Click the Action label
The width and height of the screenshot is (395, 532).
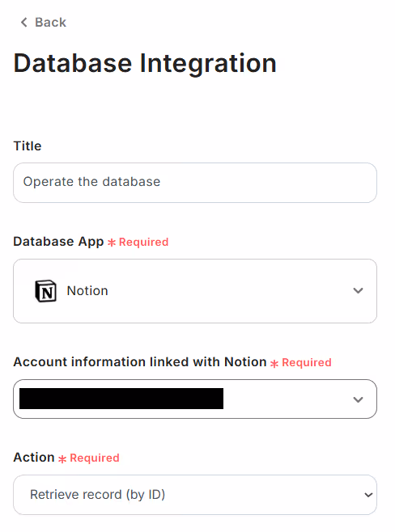tap(34, 458)
